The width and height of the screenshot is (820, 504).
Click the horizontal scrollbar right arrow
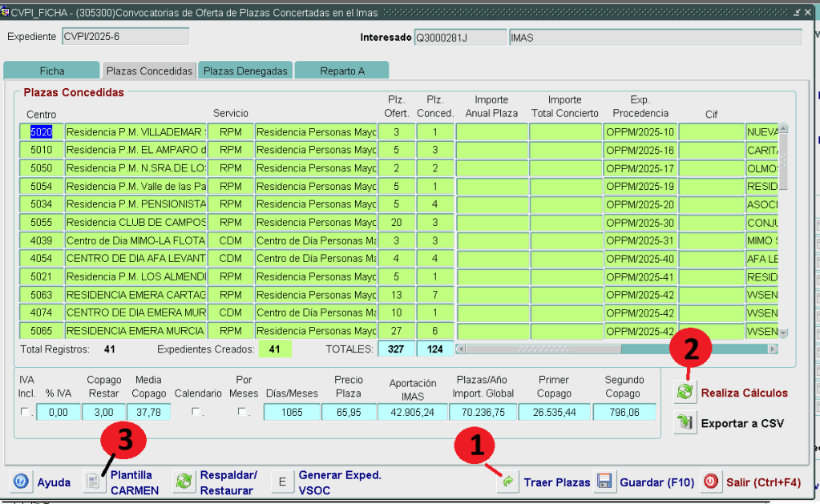click(773, 349)
